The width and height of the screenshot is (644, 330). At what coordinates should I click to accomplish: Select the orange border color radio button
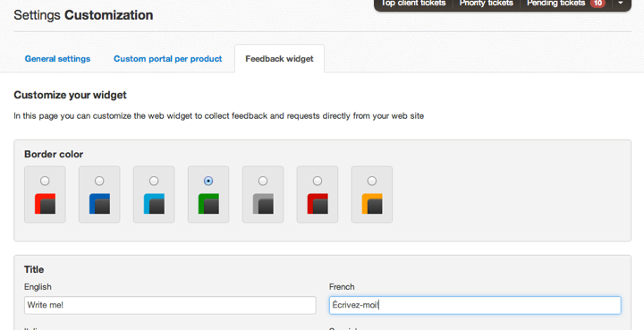click(372, 181)
